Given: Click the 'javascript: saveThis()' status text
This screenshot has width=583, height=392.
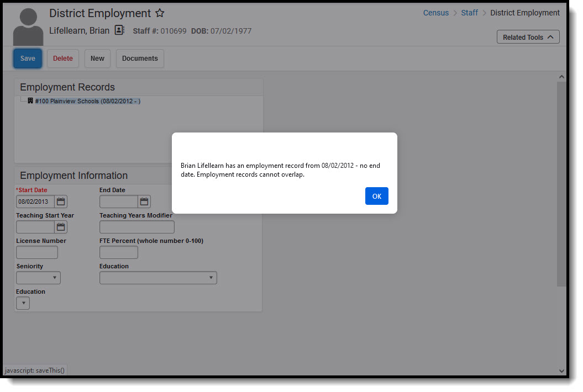Looking at the screenshot, I should click(x=35, y=370).
